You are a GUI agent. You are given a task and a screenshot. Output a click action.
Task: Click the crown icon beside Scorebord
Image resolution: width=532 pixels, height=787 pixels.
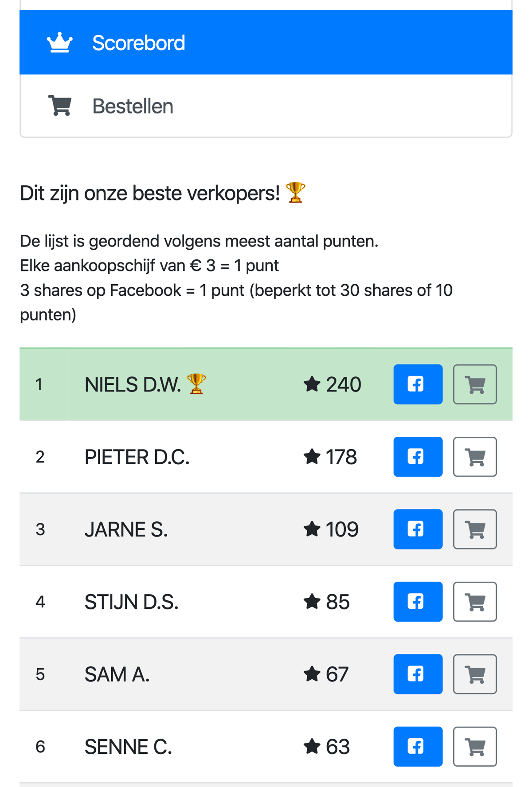point(60,43)
